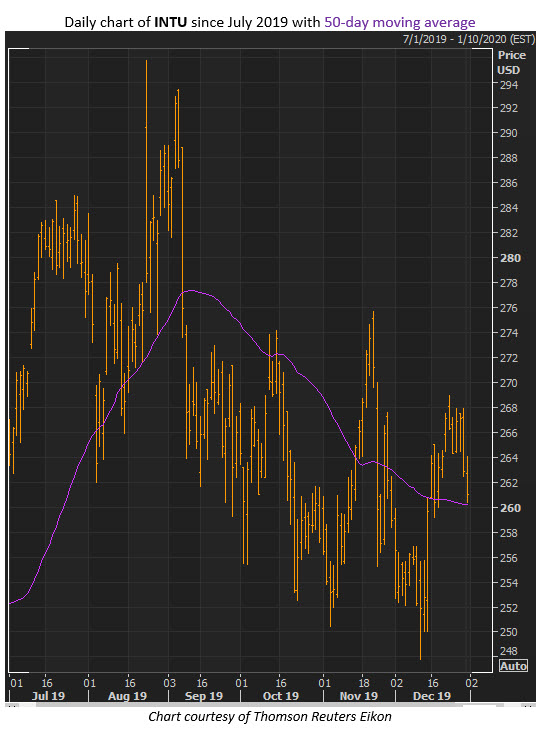Click the bold 260 price label
544x731 pixels.
pos(510,508)
